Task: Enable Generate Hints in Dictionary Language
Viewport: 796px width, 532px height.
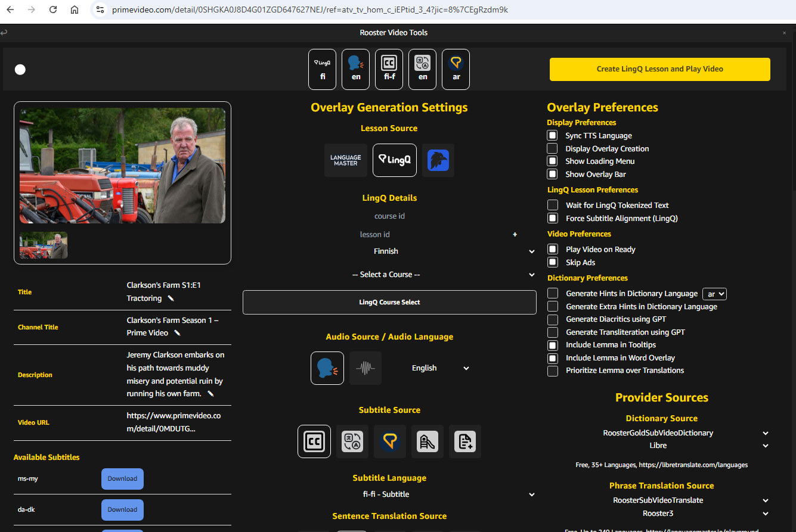Action: pos(553,293)
